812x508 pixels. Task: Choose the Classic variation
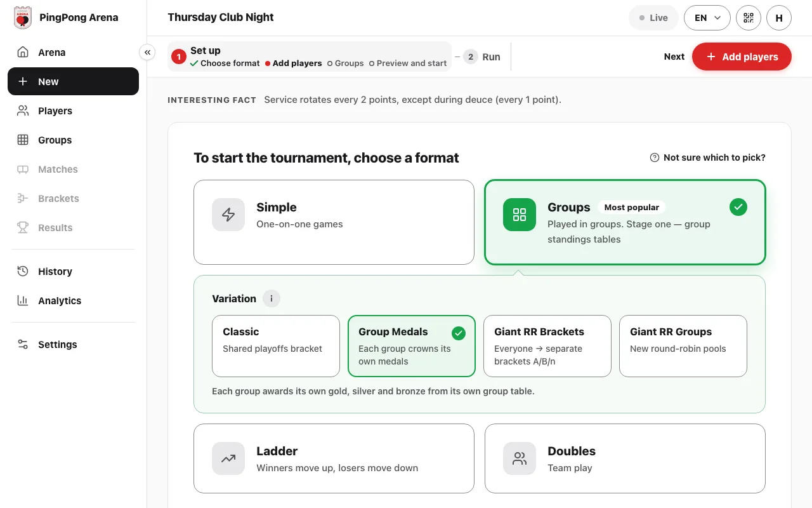coord(276,346)
